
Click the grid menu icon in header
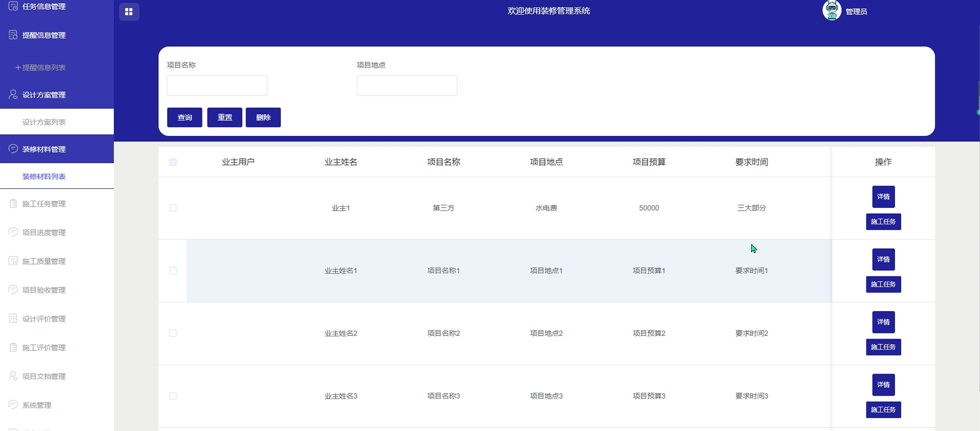tap(128, 12)
